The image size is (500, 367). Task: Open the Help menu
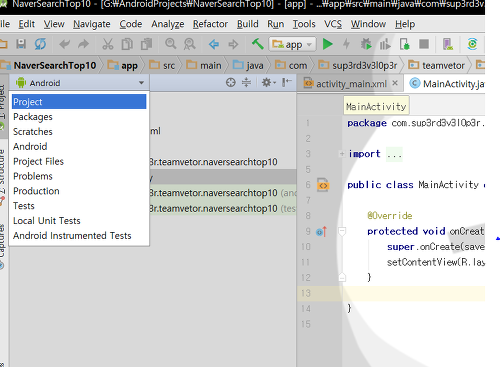[405, 24]
